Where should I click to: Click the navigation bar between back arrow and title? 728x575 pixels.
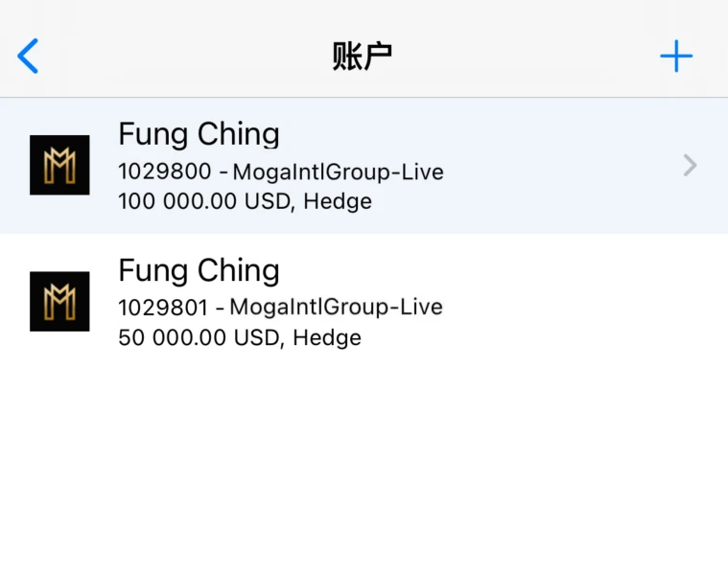[x=182, y=57]
